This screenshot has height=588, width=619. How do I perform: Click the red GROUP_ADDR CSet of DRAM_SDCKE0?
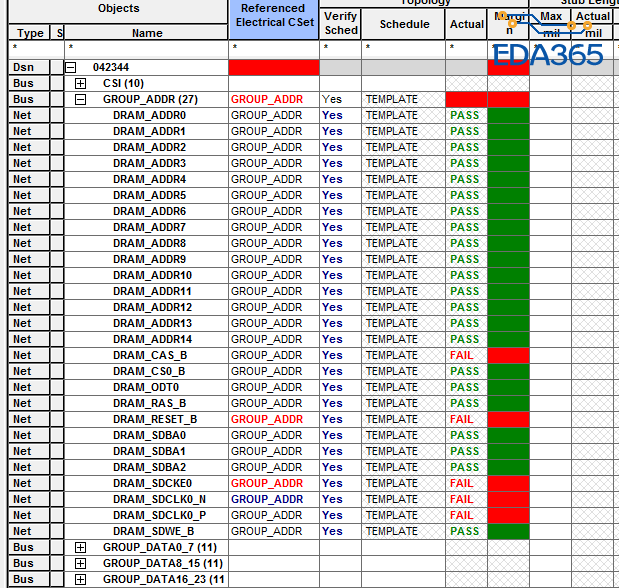(267, 483)
